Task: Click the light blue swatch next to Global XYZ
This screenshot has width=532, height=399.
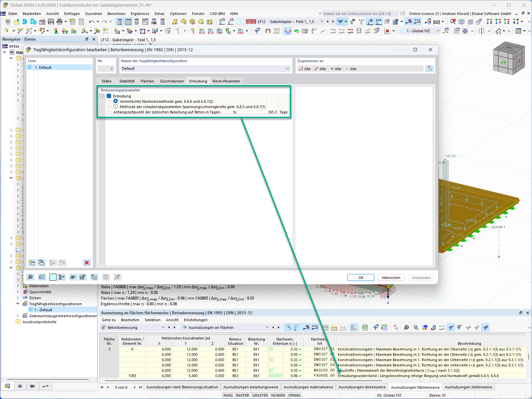Action: 403,31
